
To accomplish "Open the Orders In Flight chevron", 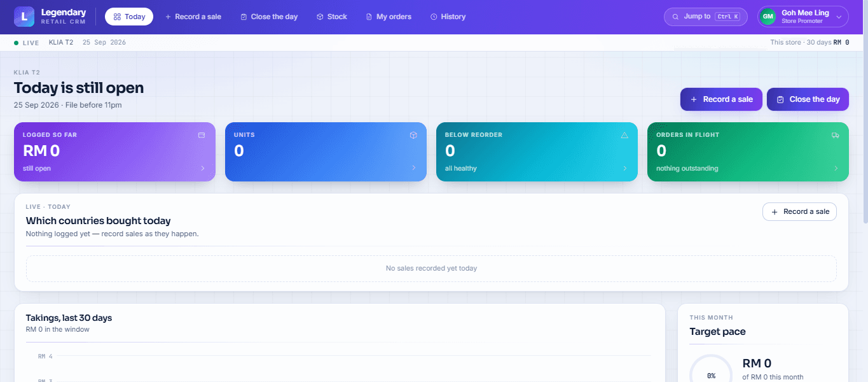I will (836, 168).
